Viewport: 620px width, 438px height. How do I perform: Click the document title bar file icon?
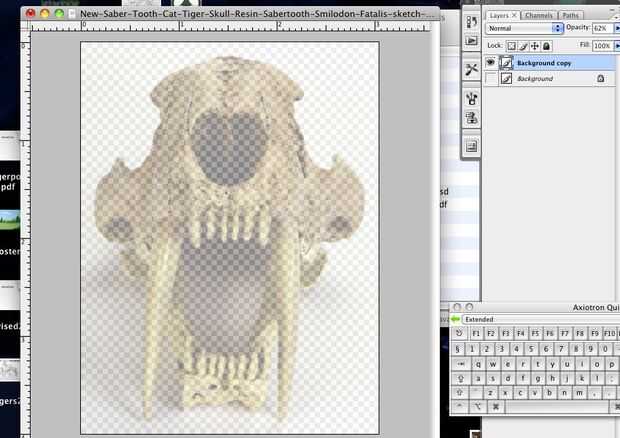point(72,14)
